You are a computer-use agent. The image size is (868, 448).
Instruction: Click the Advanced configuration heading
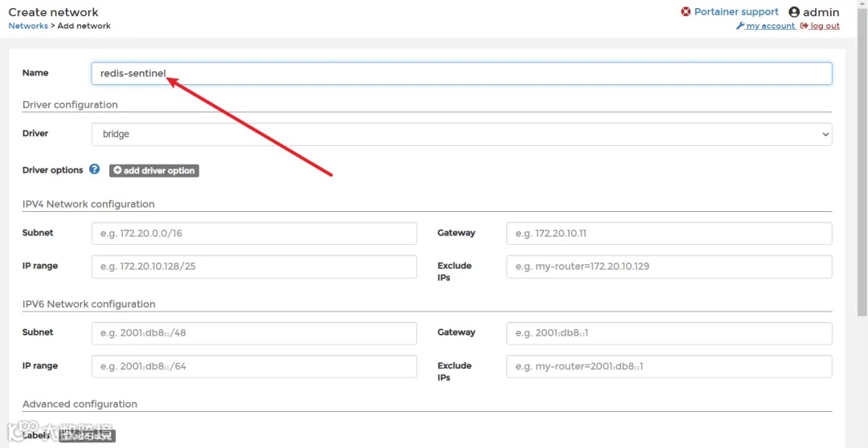coord(80,404)
